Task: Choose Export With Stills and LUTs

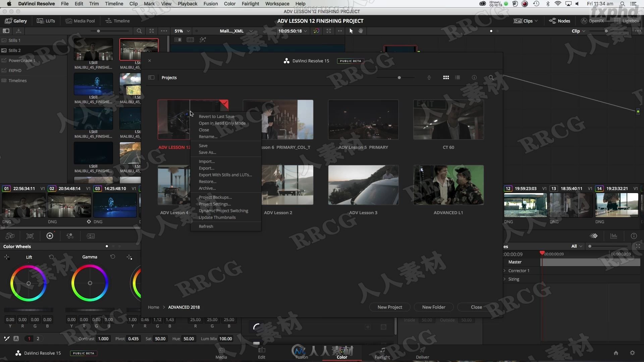Action: click(225, 175)
